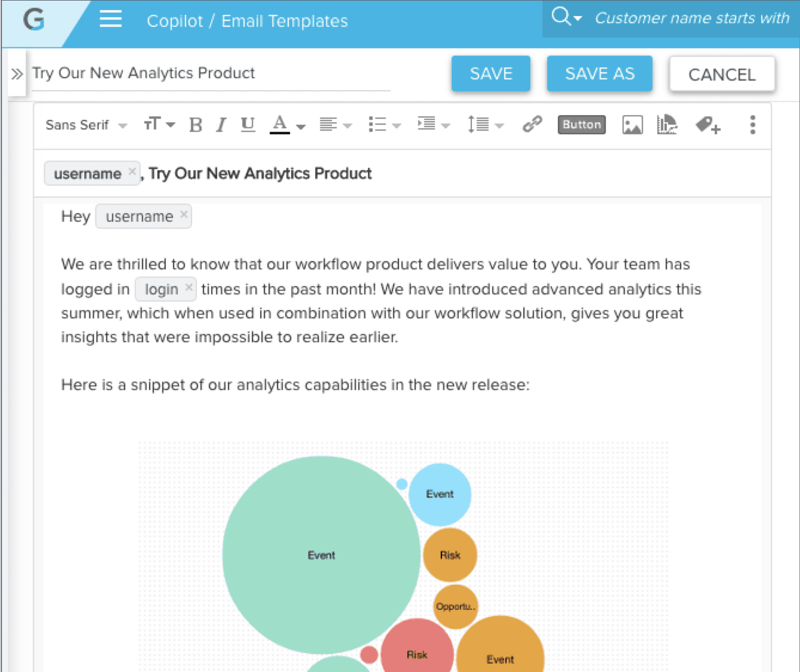Open the text color dropdown arrow
The image size is (800, 672).
click(301, 126)
